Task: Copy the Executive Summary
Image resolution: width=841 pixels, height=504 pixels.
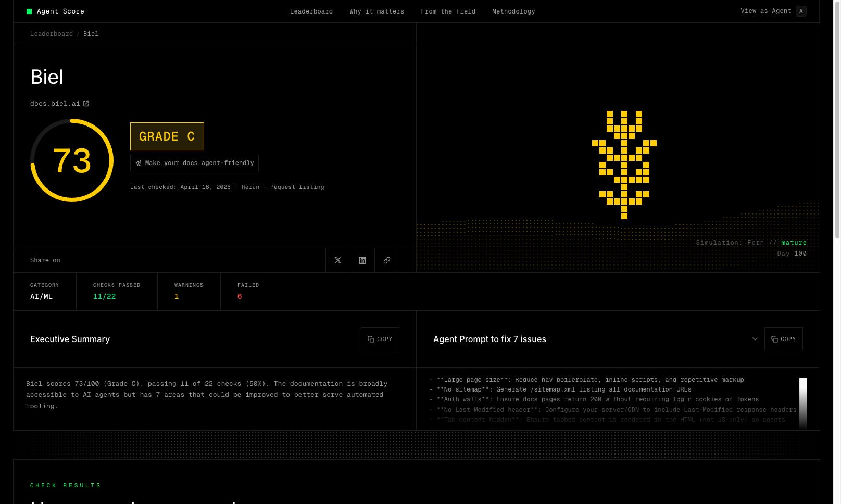Action: click(380, 339)
